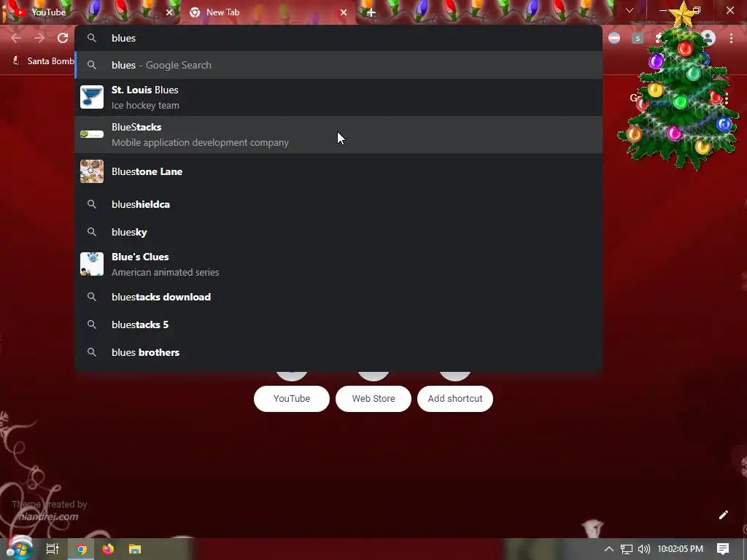Open volume control tray icon
Screen dimensions: 747x560
[643, 549]
